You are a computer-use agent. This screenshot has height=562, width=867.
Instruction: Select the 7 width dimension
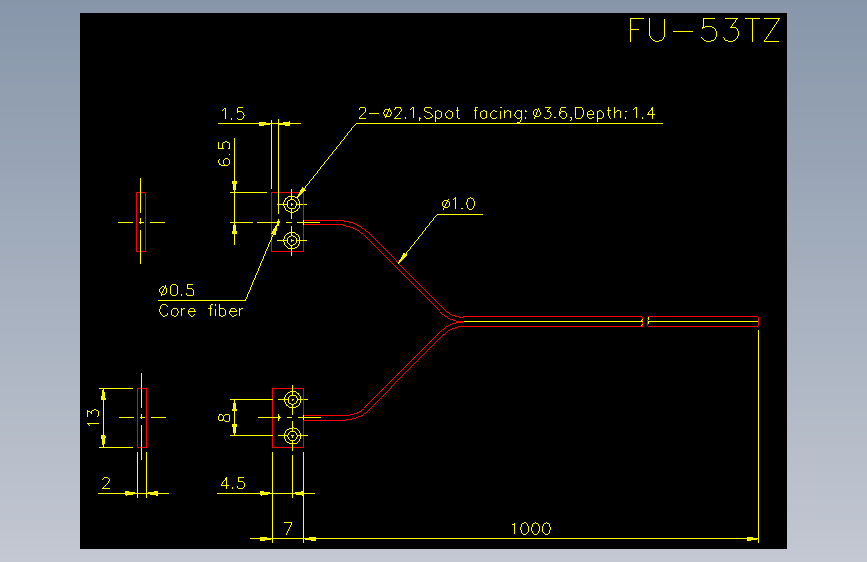[288, 529]
